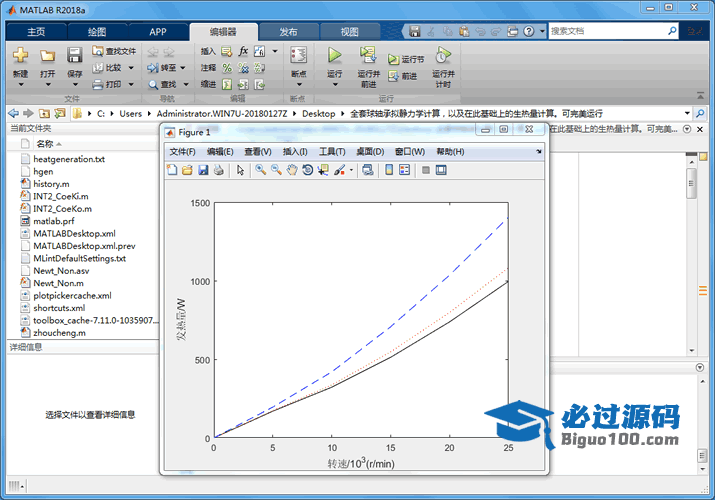
Task: Click the Print button in the ribbon
Action: coord(113,84)
